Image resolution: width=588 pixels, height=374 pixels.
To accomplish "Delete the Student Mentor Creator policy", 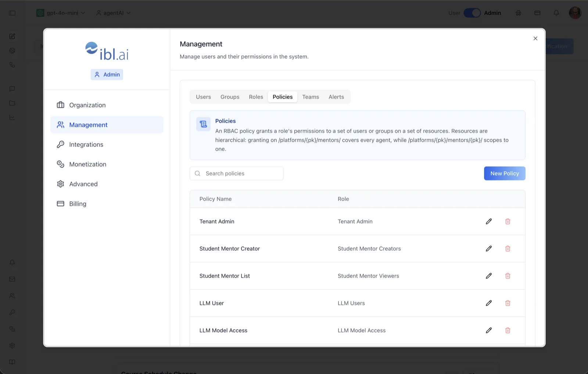I will [508, 249].
